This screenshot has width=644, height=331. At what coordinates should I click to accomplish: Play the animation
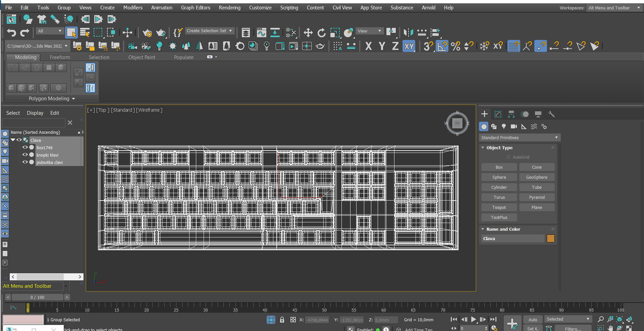pyautogui.click(x=473, y=320)
